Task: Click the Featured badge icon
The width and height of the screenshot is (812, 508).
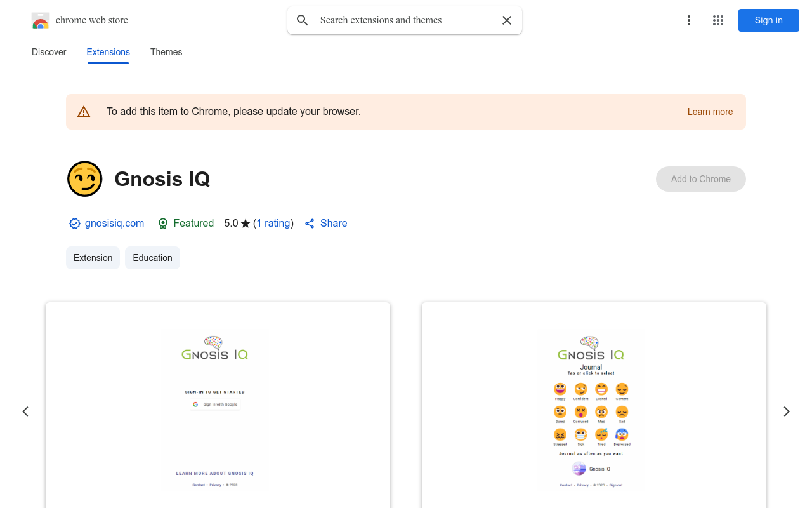Action: (163, 224)
